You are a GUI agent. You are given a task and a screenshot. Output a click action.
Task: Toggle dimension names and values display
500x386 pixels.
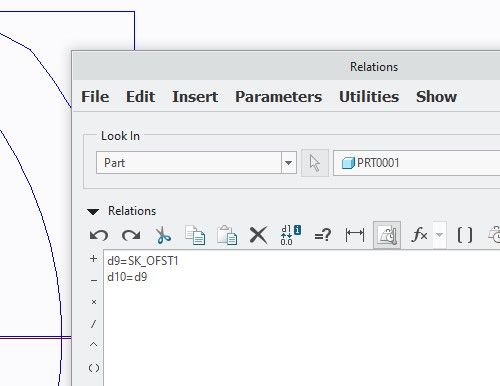[x=291, y=235]
